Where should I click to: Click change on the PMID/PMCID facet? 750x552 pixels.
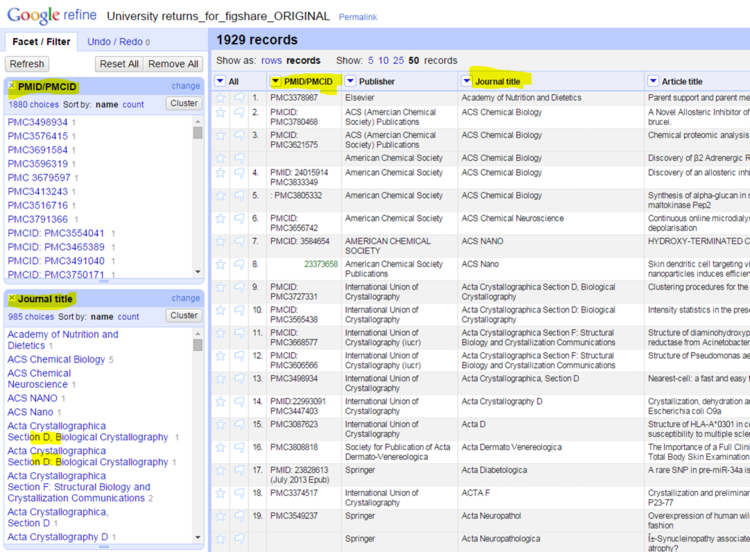[x=186, y=86]
